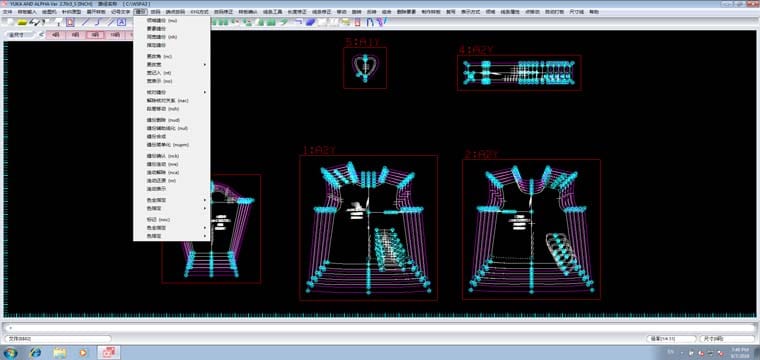Open Windows Media Player from the taskbar

83,352
